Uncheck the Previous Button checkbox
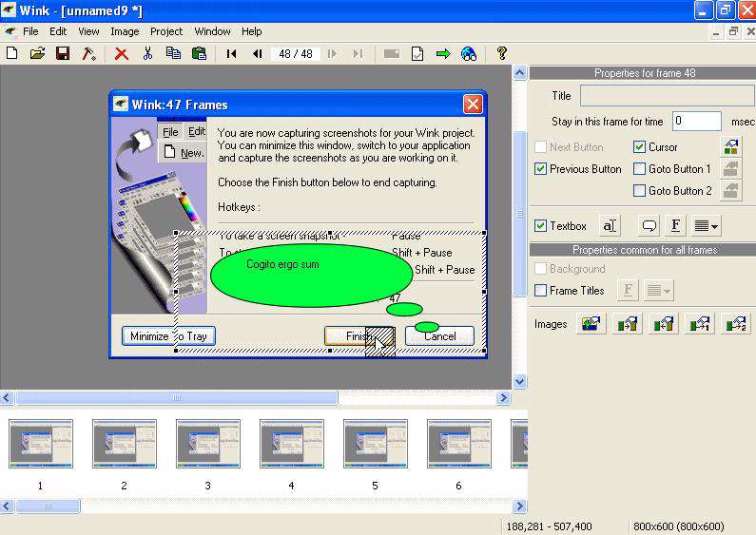756x535 pixels. click(540, 169)
